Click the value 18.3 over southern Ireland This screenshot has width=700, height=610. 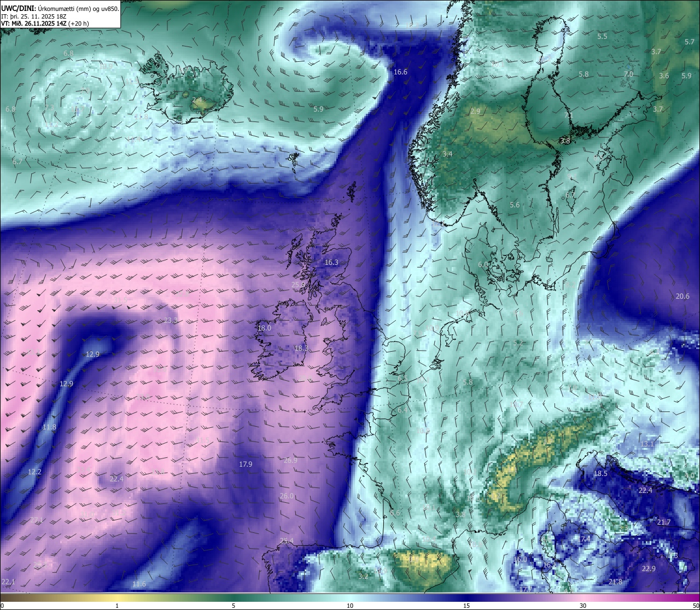pos(301,348)
